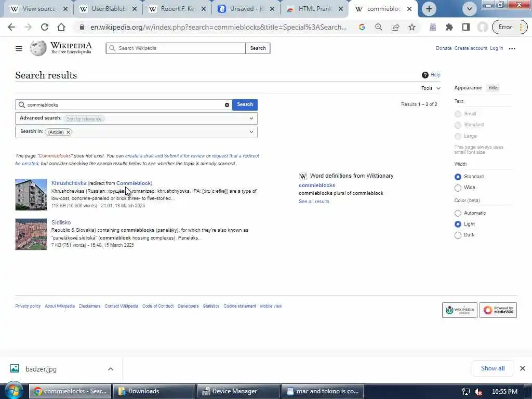Select Dark color mode
Viewport: 532px width, 399px height.
coord(458,235)
